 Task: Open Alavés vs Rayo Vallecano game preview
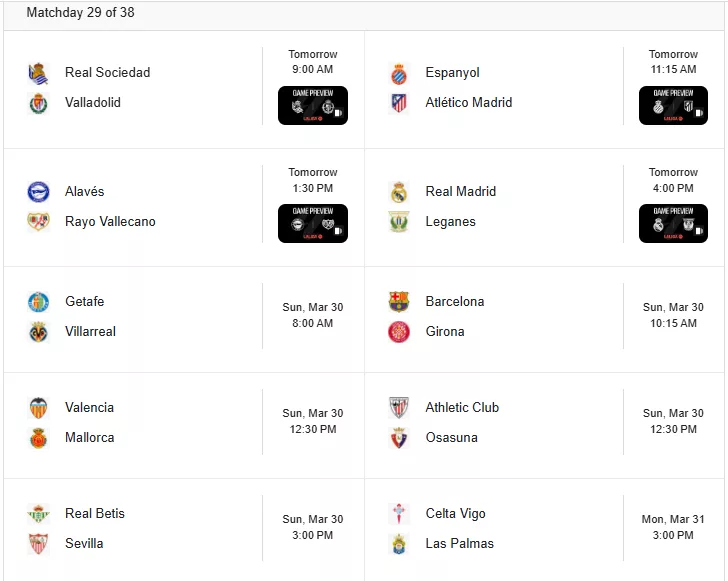click(x=313, y=223)
